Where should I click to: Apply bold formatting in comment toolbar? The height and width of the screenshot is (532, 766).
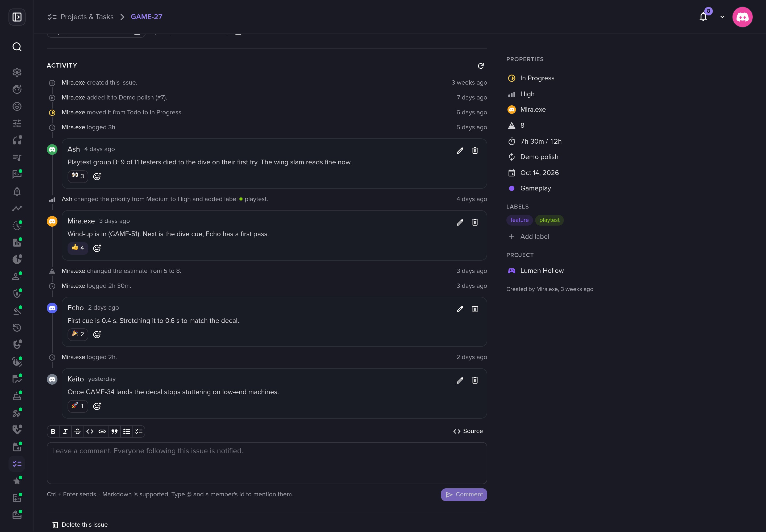(53, 431)
